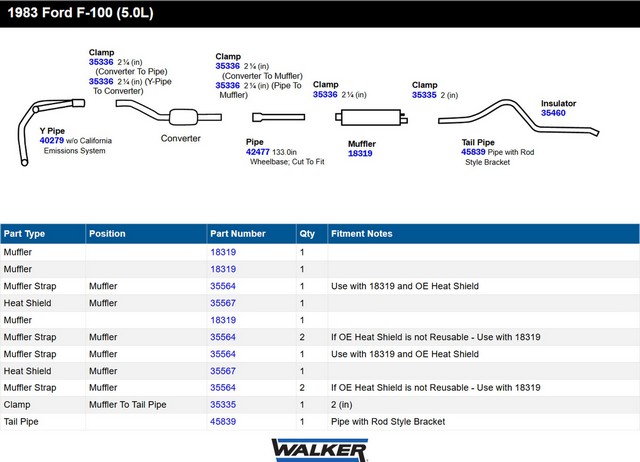
Task: Click the Fitment Notes column header
Action: click(484, 234)
